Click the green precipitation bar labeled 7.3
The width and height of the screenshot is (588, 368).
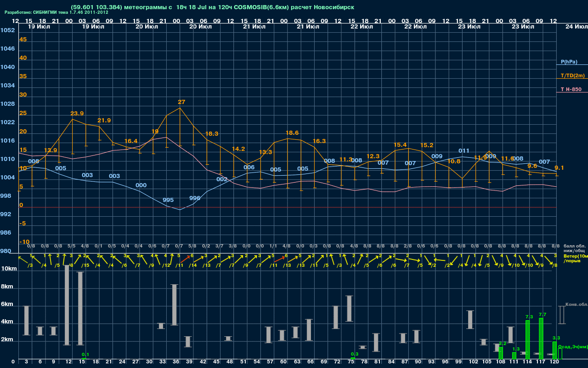[x=528, y=340]
